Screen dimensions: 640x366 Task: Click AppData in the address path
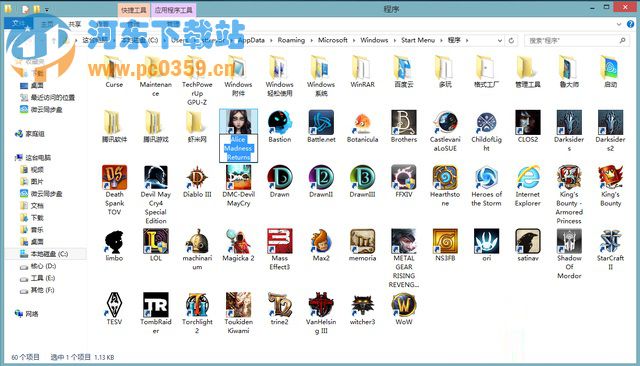pos(251,40)
